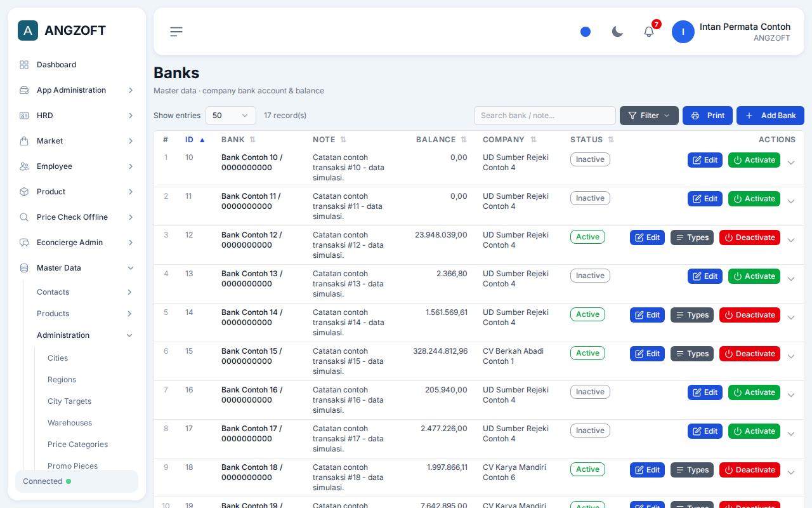Open Warehouses page

coord(70,423)
